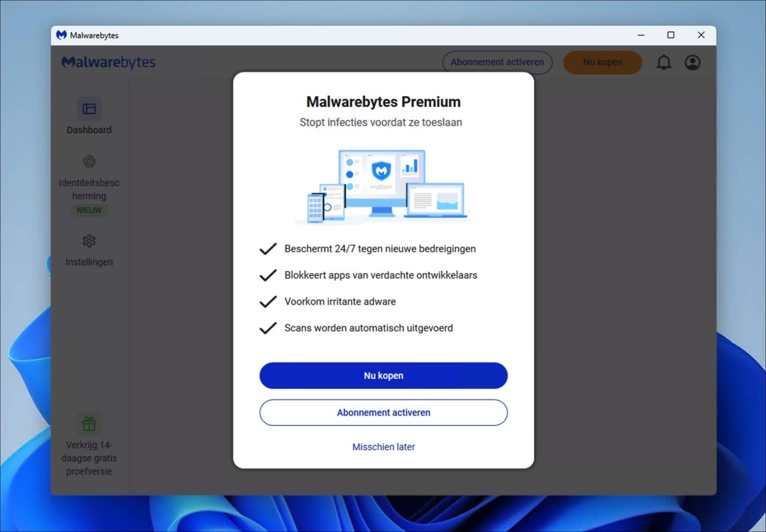The height and width of the screenshot is (532, 766).
Task: Click the Premium devices illustration
Action: (x=383, y=186)
